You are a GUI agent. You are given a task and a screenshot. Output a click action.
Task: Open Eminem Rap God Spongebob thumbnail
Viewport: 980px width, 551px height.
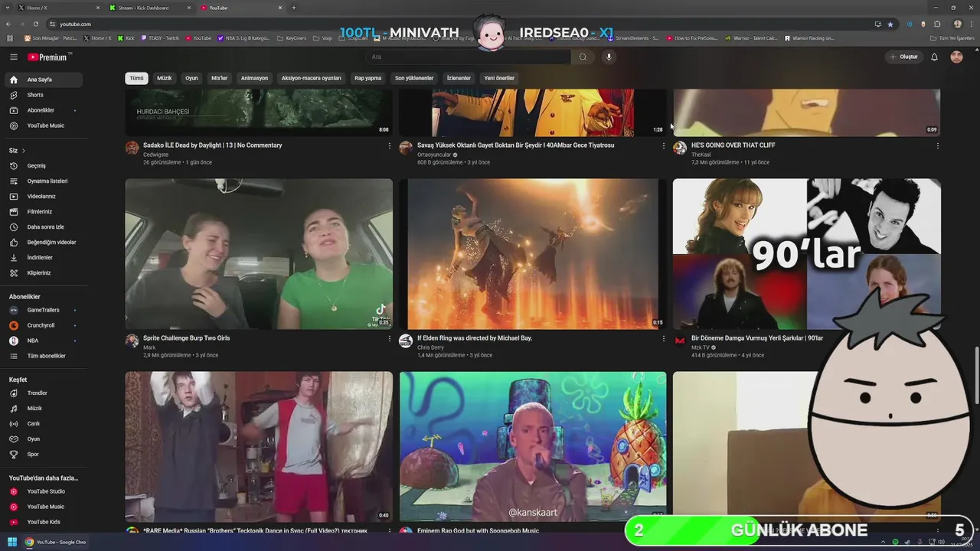pos(533,446)
